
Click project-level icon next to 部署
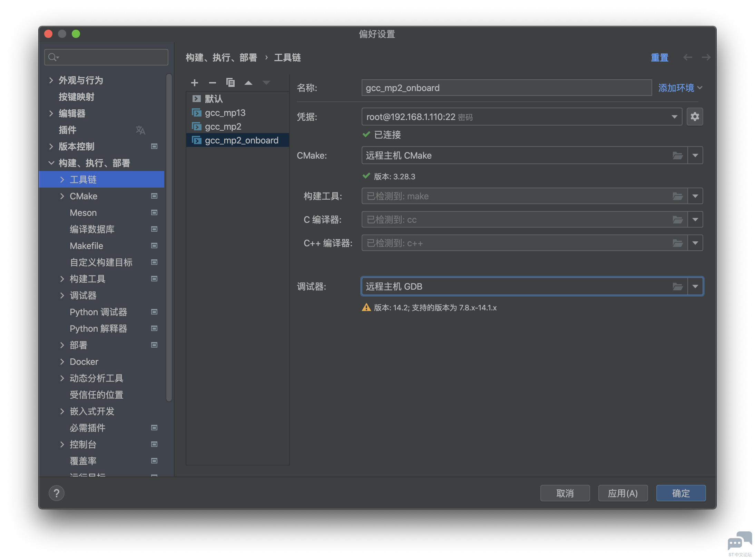click(154, 345)
